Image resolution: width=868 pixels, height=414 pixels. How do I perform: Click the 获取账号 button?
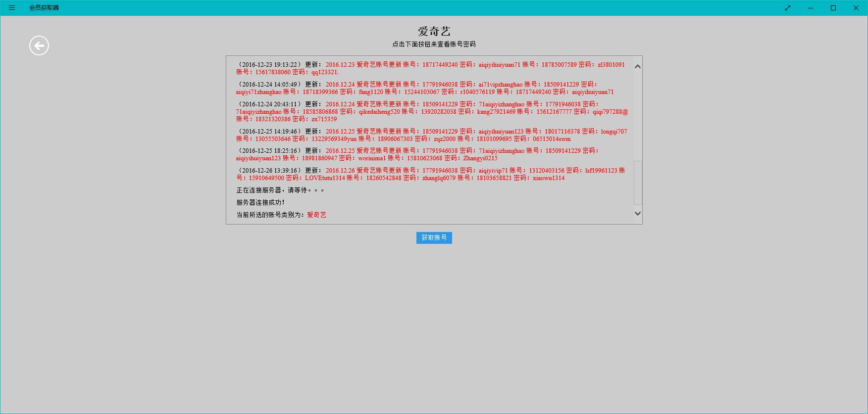pos(434,238)
